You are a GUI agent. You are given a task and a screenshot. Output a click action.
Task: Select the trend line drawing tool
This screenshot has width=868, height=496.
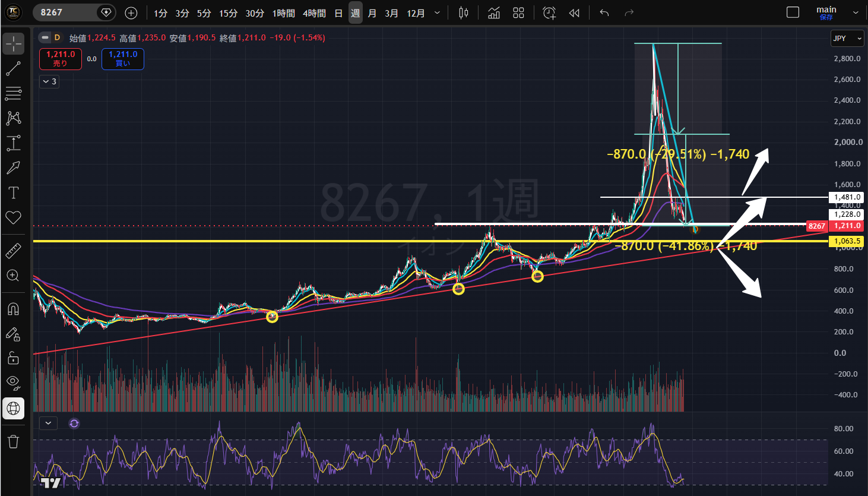pos(13,69)
